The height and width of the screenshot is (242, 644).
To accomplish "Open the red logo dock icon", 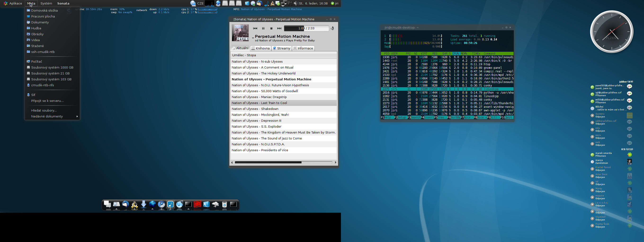I will [x=197, y=204].
